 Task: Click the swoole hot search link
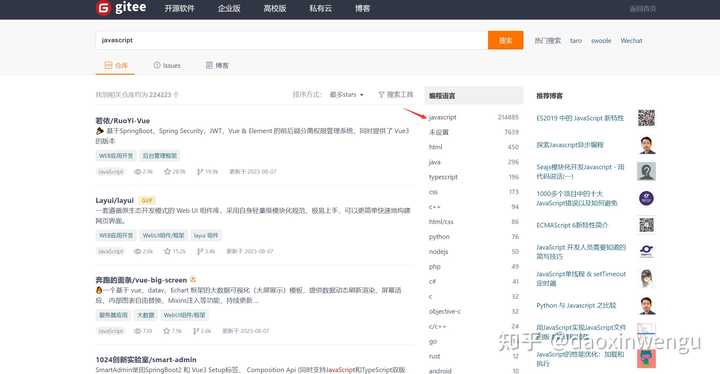[x=601, y=41]
